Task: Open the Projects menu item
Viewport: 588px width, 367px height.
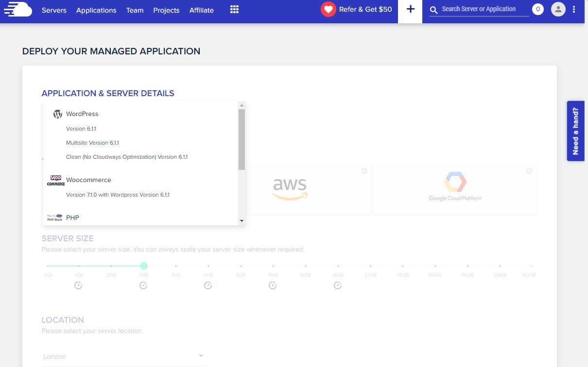Action: tap(166, 10)
